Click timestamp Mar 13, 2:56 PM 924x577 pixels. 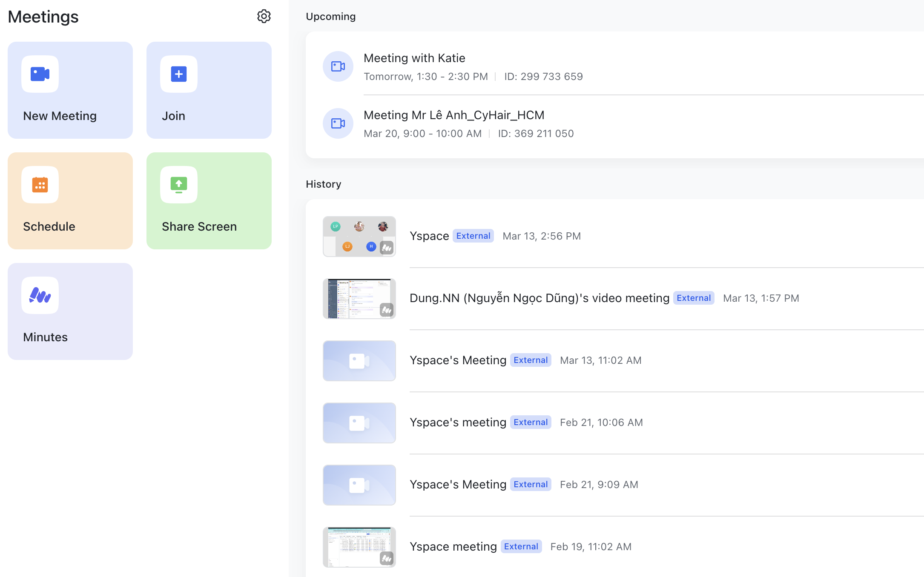542,236
